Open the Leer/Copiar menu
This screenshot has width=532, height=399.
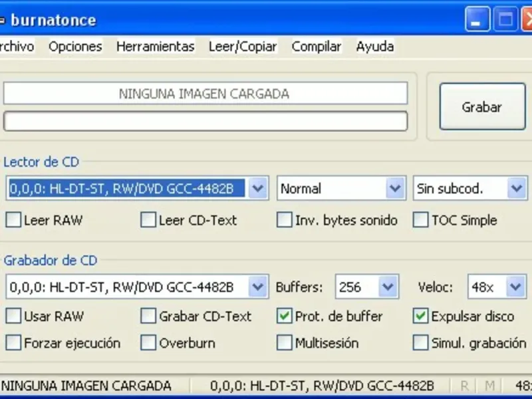click(243, 47)
